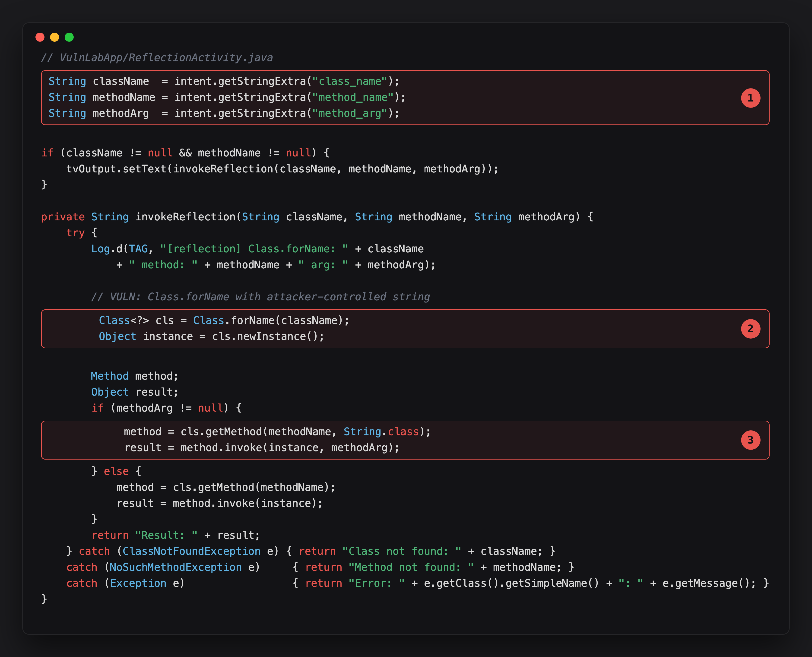This screenshot has height=657, width=812.
Task: Click the "Method method;" declaration
Action: [x=134, y=376]
